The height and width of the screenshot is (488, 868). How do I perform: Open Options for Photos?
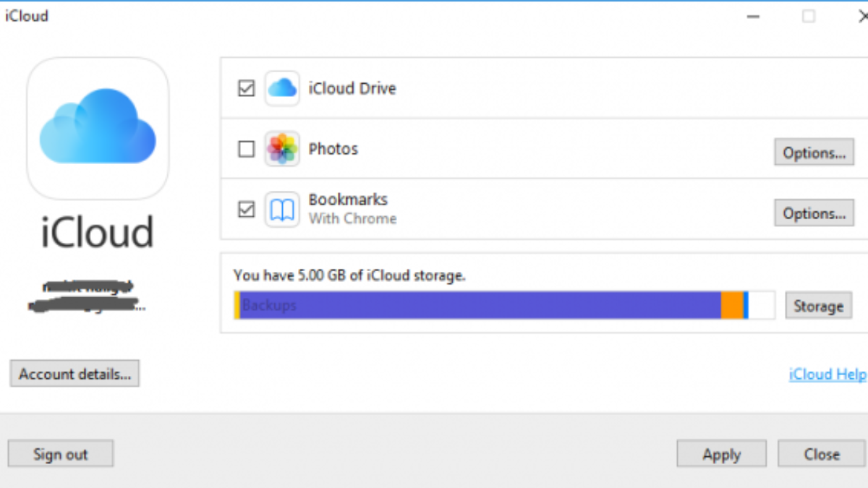click(814, 153)
